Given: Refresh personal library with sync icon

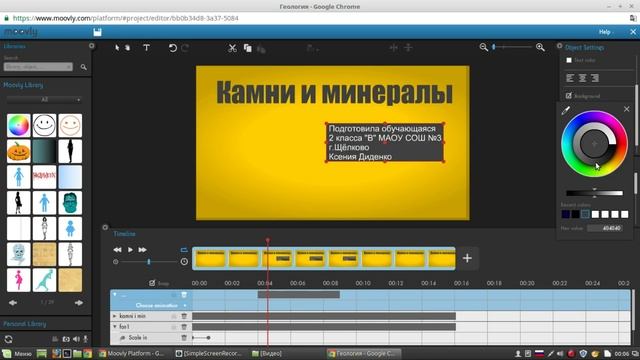Looking at the screenshot, I should 8,339.
